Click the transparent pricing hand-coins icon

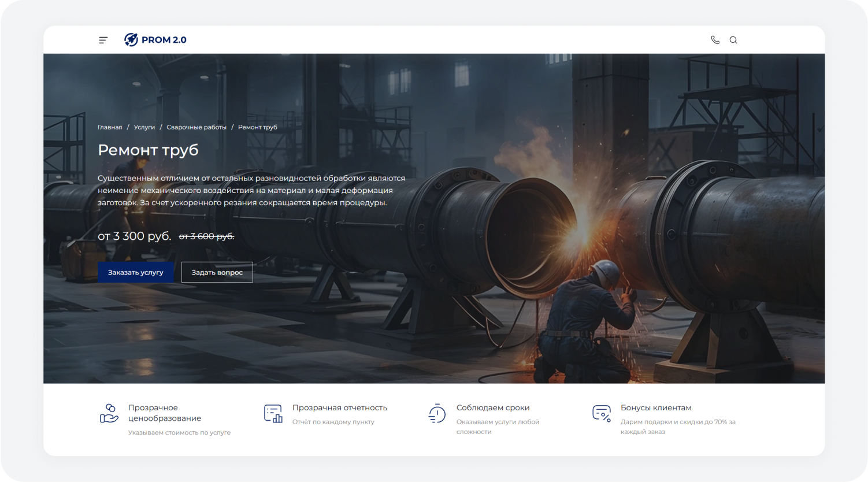pos(109,414)
